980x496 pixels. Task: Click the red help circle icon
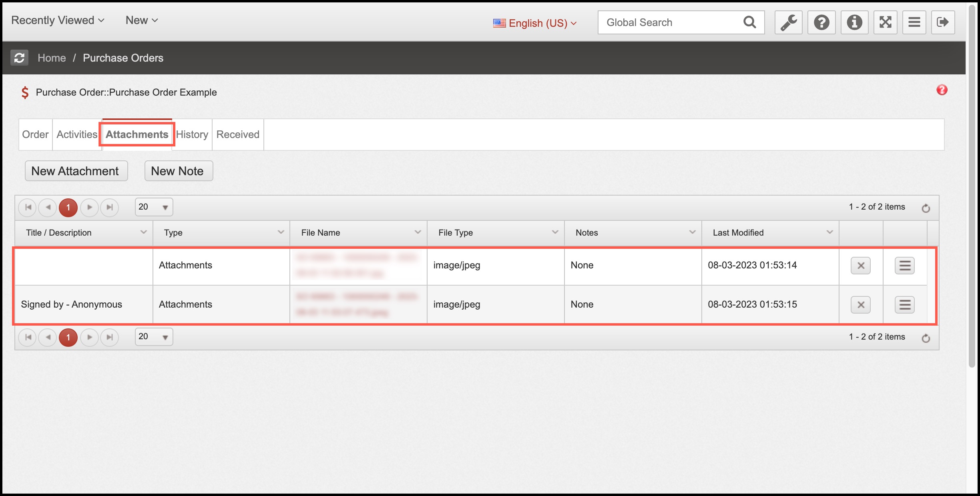[x=942, y=90]
